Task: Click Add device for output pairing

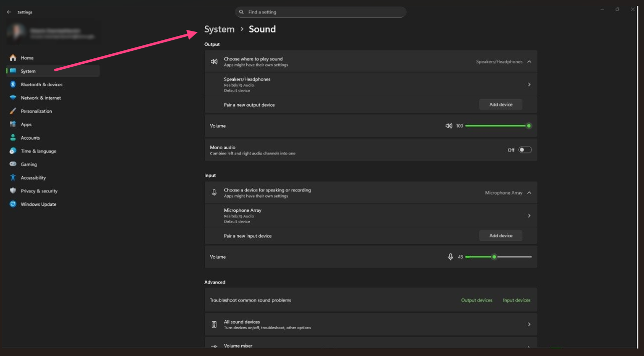Action: 500,105
